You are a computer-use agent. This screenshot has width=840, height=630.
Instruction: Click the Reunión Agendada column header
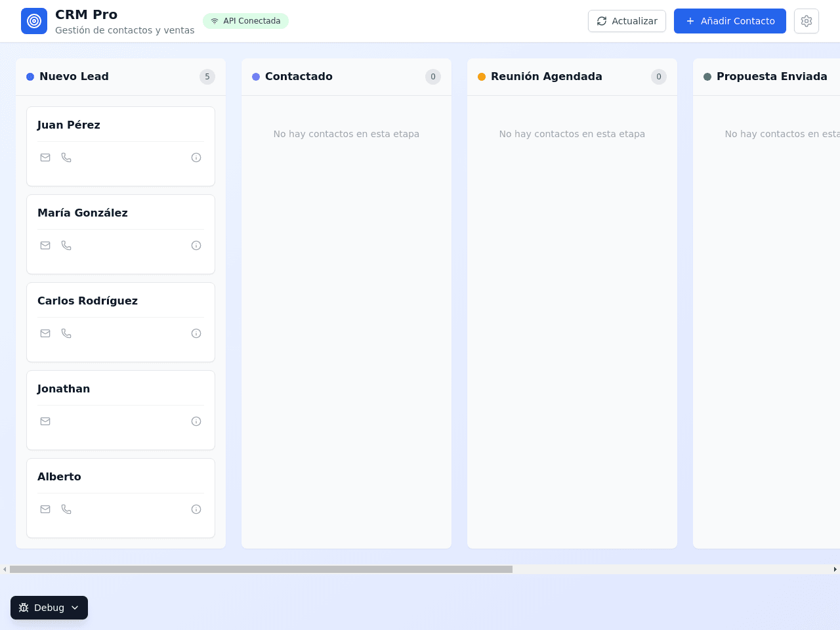click(572, 77)
